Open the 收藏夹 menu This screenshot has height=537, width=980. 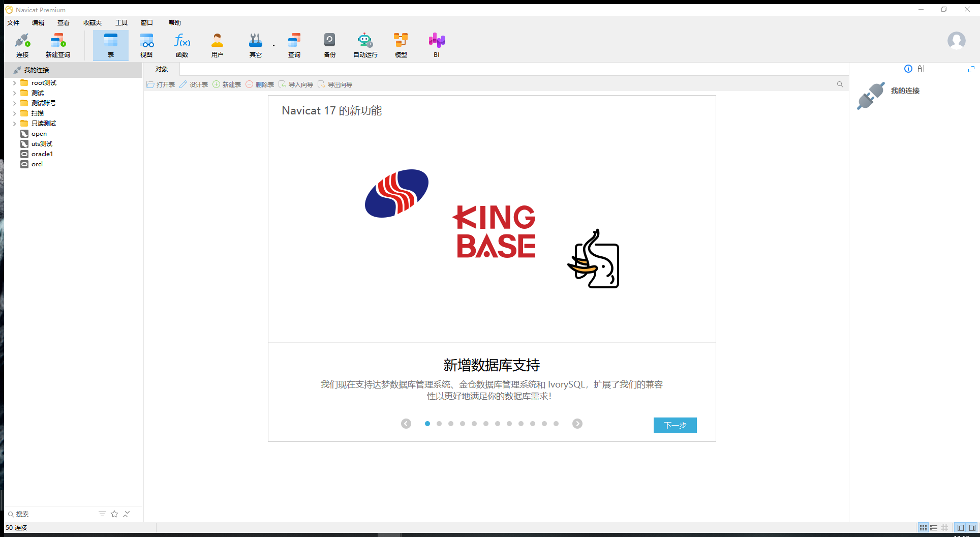pos(93,23)
